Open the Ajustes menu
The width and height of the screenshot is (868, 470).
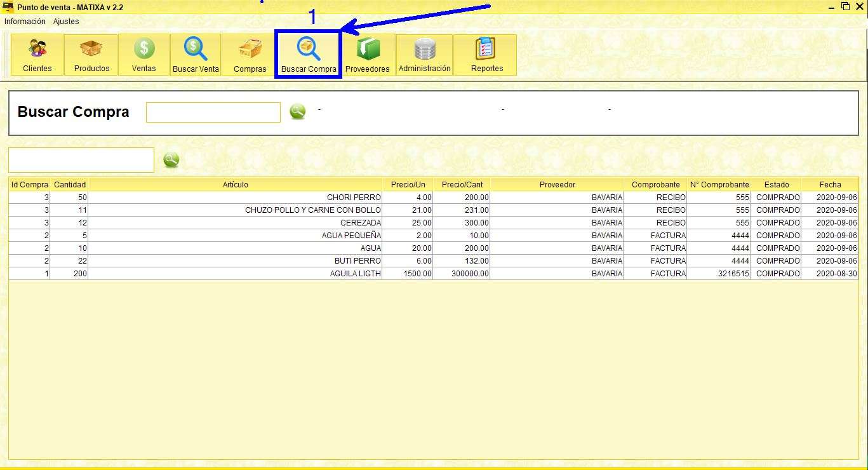[65, 21]
